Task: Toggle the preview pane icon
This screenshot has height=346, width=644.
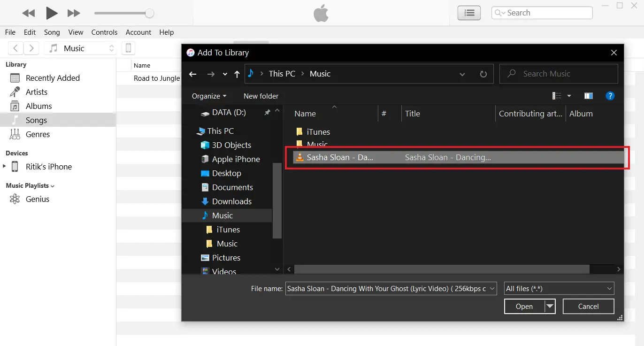Action: pyautogui.click(x=589, y=96)
